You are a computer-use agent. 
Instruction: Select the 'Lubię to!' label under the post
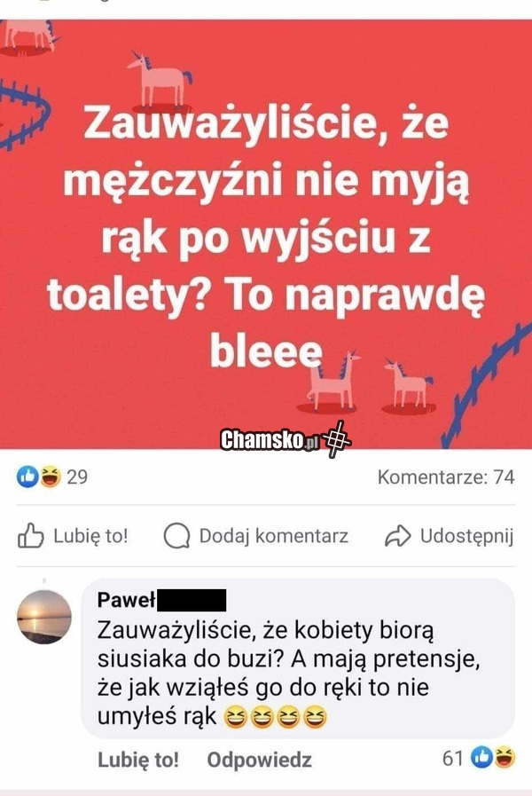90,536
